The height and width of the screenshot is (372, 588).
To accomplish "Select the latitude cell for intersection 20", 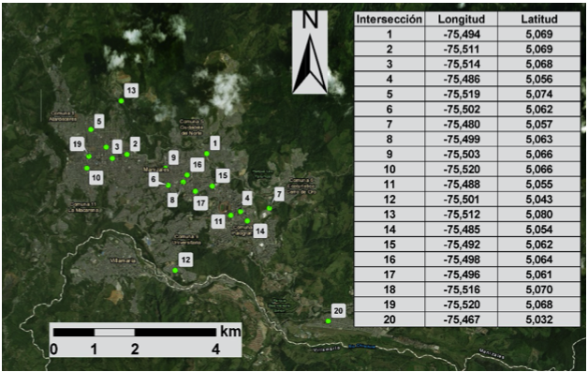I will click(x=539, y=320).
